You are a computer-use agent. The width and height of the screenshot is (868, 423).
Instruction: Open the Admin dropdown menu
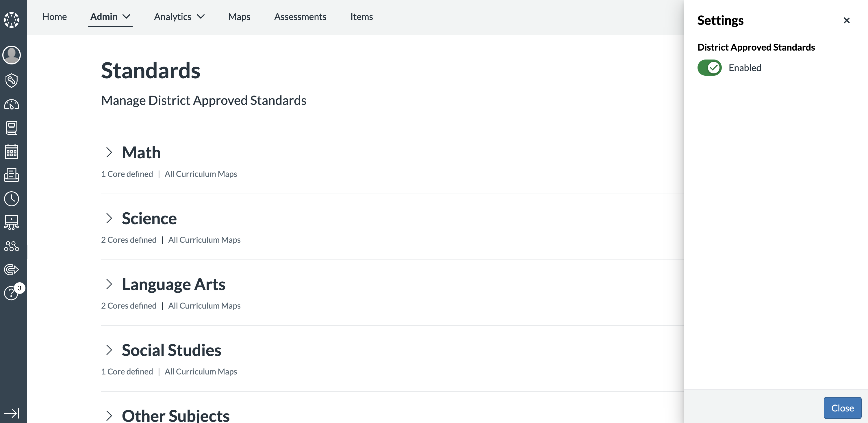110,16
